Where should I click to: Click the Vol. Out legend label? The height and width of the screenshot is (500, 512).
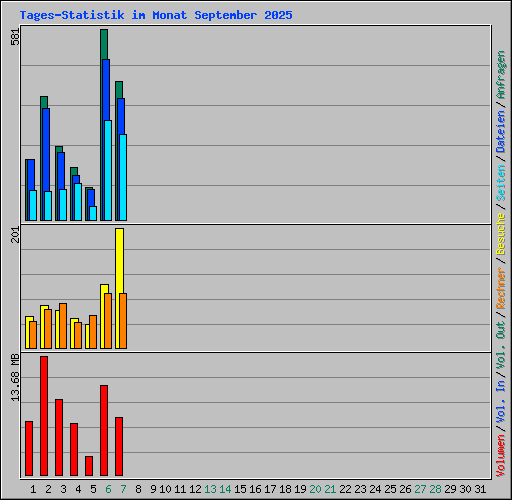click(501, 344)
